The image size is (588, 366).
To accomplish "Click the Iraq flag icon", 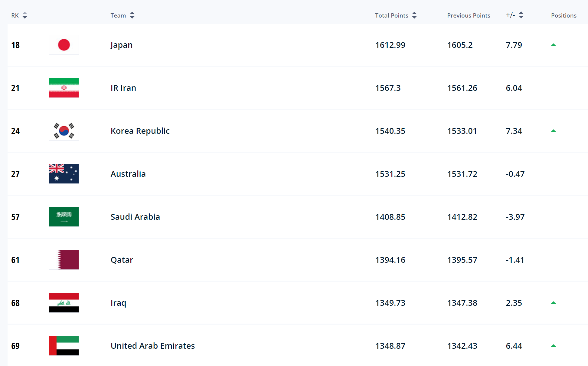I will 64,303.
